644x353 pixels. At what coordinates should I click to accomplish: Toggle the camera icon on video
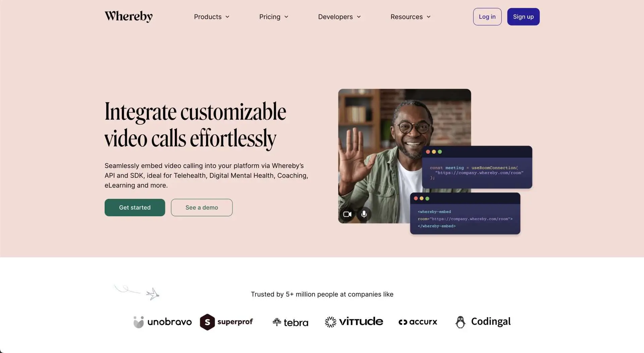pos(347,214)
